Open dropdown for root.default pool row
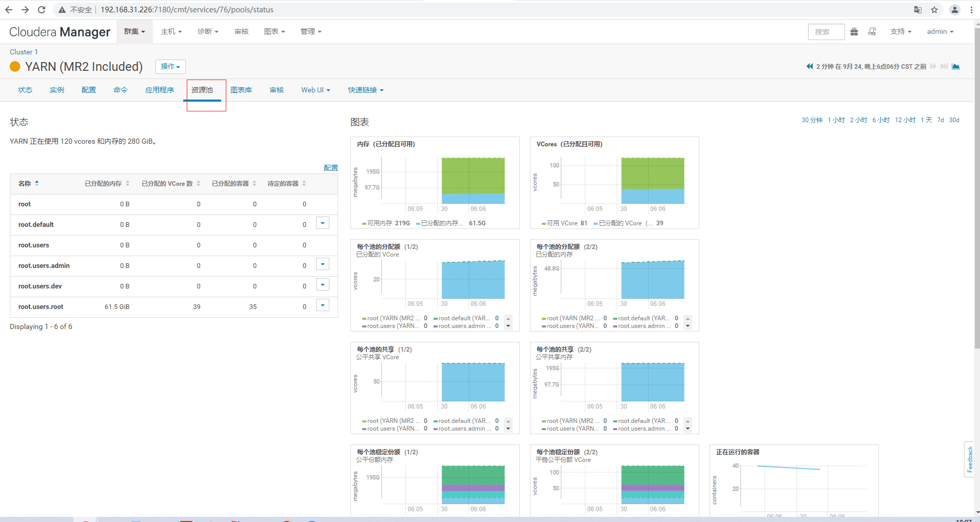 pos(323,223)
